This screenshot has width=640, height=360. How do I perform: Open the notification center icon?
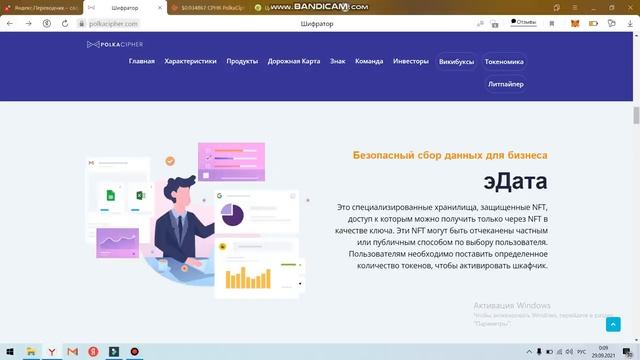627,352
